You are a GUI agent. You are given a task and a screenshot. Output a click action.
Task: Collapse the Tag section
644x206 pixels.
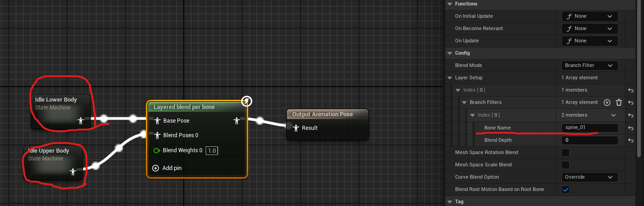click(450, 201)
